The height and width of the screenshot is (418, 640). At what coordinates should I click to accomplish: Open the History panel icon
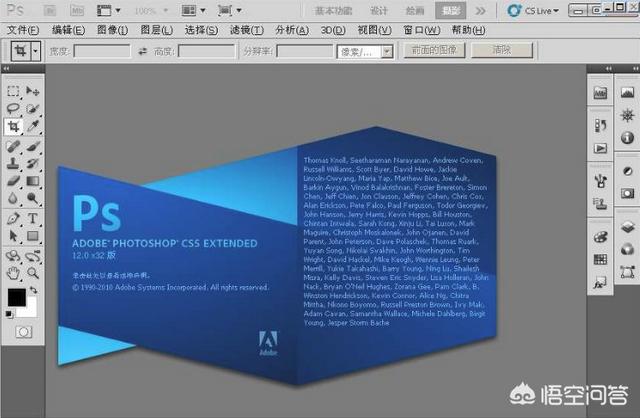600,125
